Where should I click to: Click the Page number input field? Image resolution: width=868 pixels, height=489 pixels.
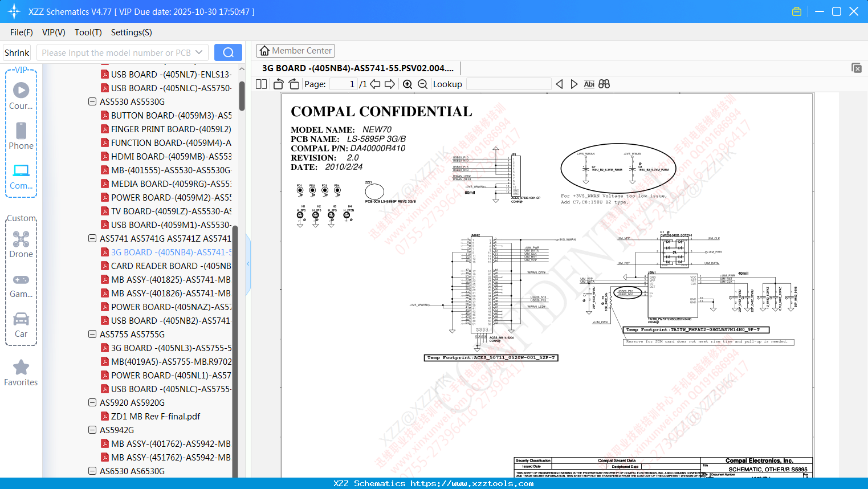click(343, 84)
